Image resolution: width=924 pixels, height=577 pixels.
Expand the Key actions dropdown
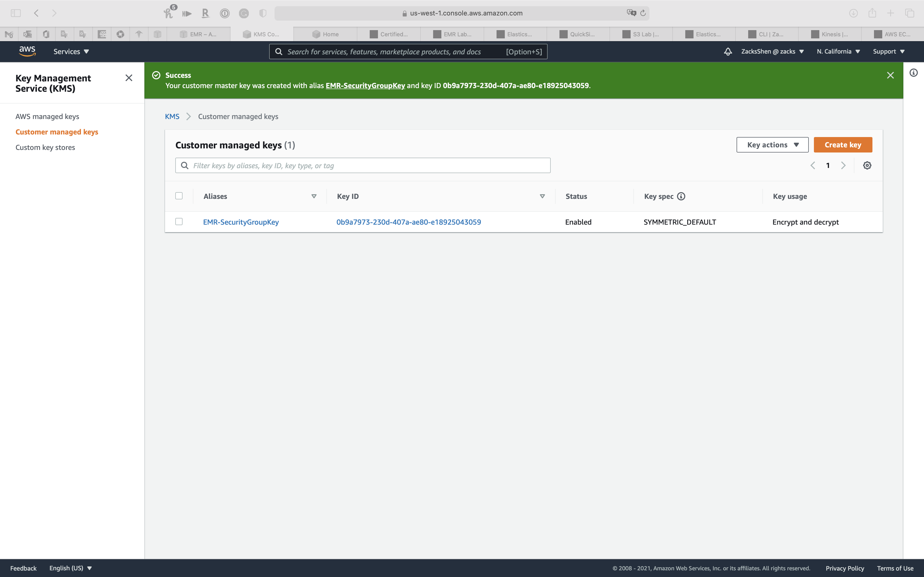(x=772, y=145)
